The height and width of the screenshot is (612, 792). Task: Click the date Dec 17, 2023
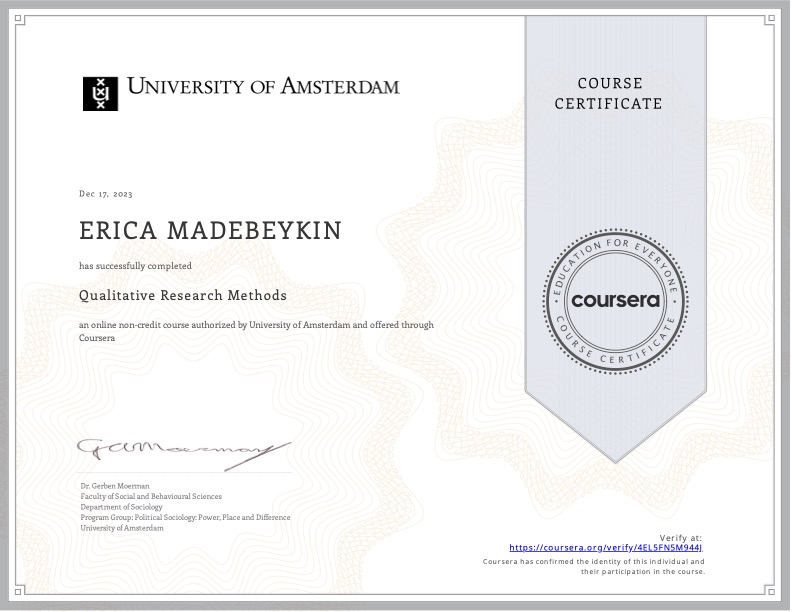click(106, 194)
